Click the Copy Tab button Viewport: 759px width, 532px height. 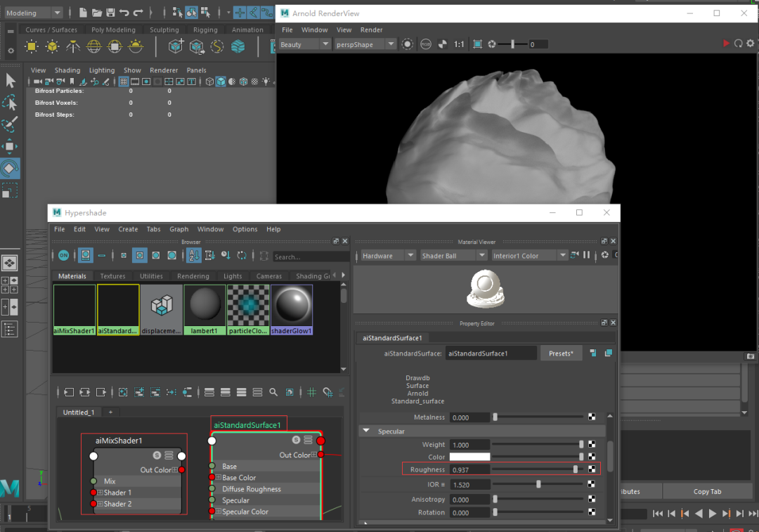707,492
